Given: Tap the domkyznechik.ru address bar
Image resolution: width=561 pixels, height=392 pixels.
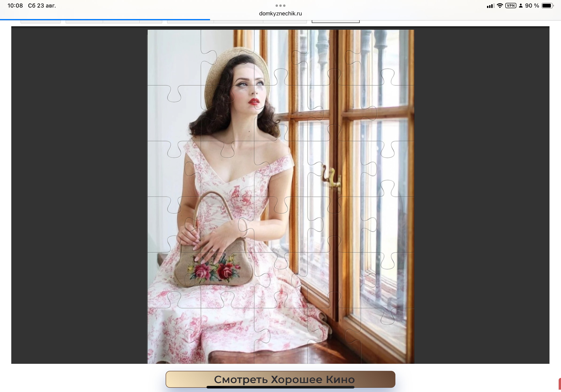Looking at the screenshot, I should pos(280,14).
